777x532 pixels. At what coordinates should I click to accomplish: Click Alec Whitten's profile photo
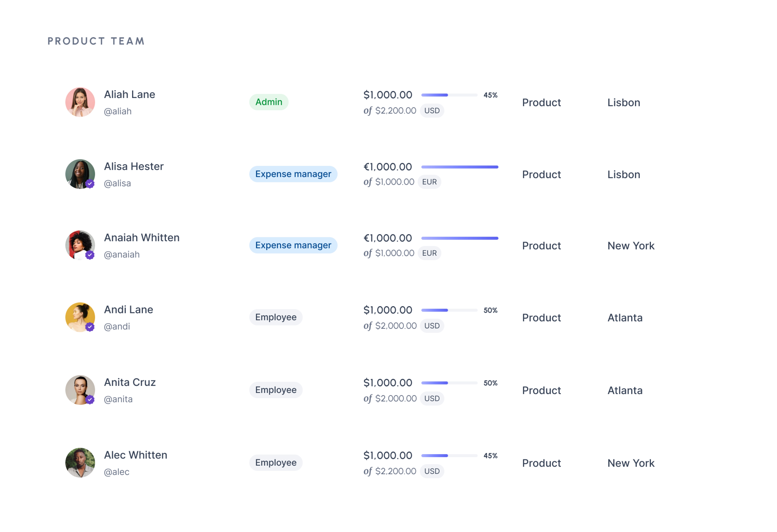pyautogui.click(x=80, y=462)
